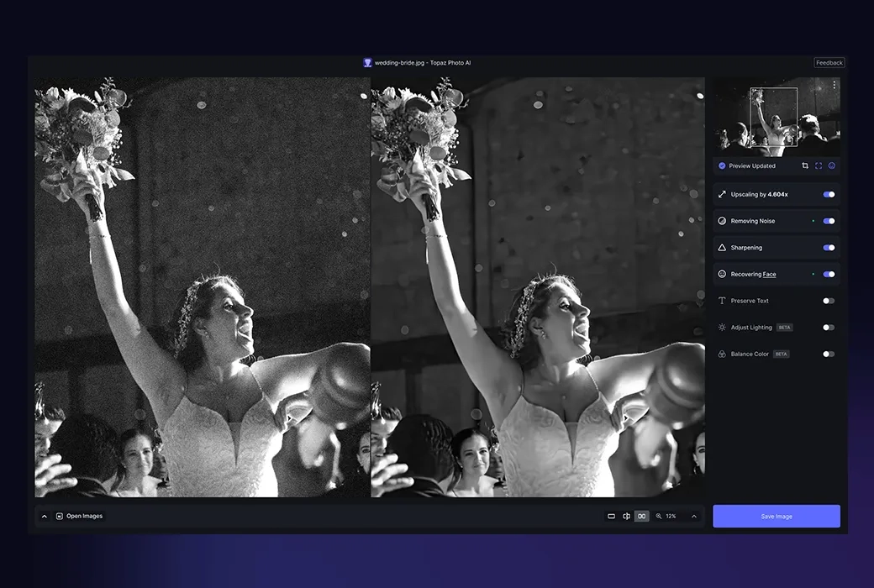Expand the zoom options chevron next to 12%
The width and height of the screenshot is (874, 588).
point(694,516)
